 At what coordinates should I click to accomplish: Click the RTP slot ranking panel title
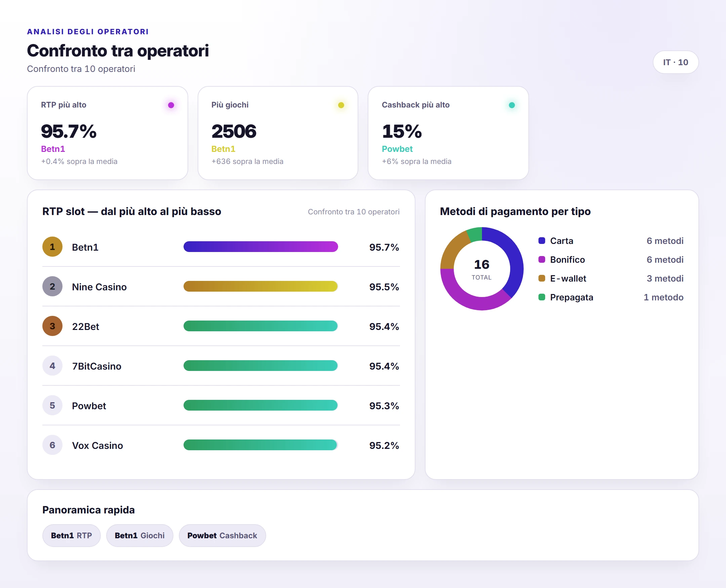[x=132, y=211]
